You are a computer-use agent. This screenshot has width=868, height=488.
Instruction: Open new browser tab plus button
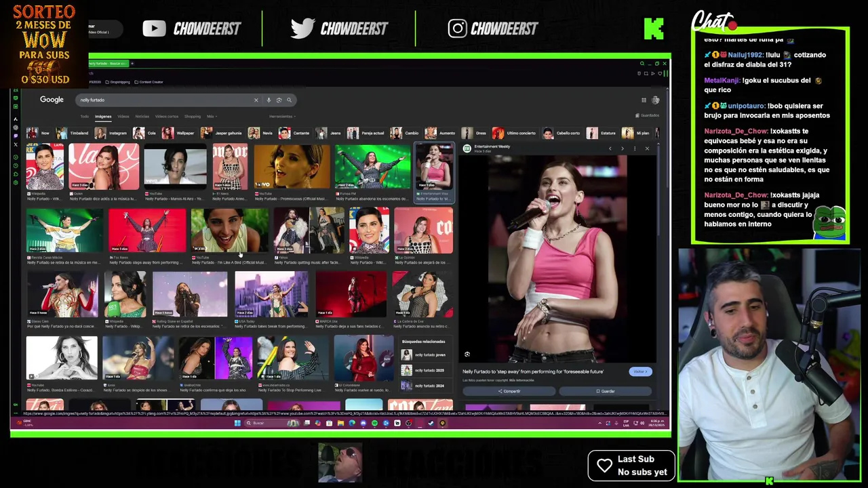[132, 63]
